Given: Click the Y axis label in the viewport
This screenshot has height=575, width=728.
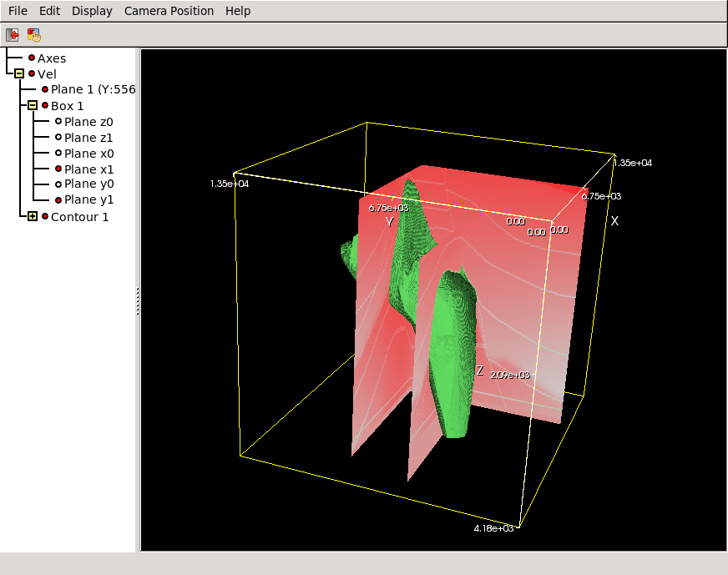Looking at the screenshot, I should point(390,222).
